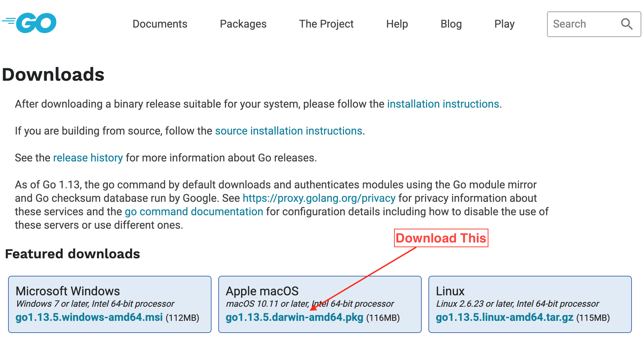Focus the Search input field

click(x=594, y=24)
